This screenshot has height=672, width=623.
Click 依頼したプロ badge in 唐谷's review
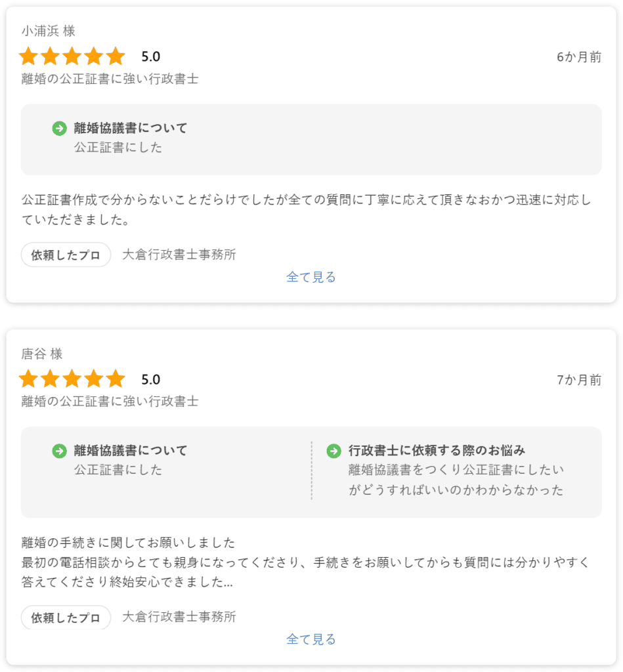[66, 618]
